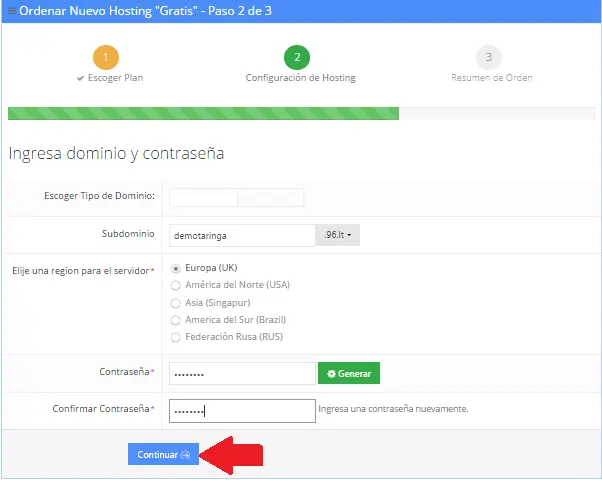Choose Asia (Singapur) server region
This screenshot has height=480, width=602.
tap(175, 303)
